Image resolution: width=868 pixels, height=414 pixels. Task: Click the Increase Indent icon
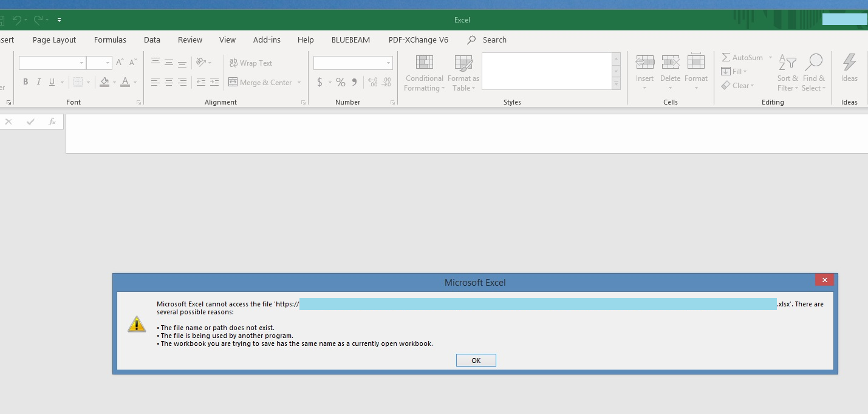coord(214,82)
